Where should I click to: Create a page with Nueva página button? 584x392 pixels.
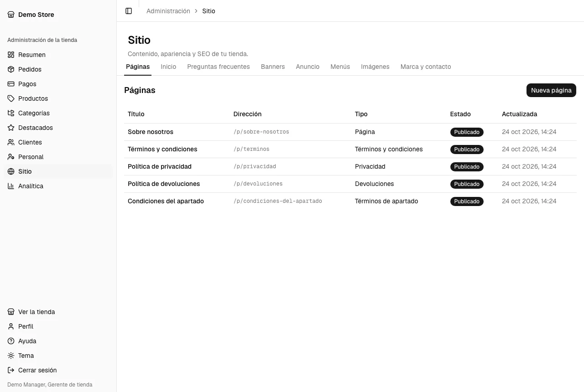[x=551, y=90]
